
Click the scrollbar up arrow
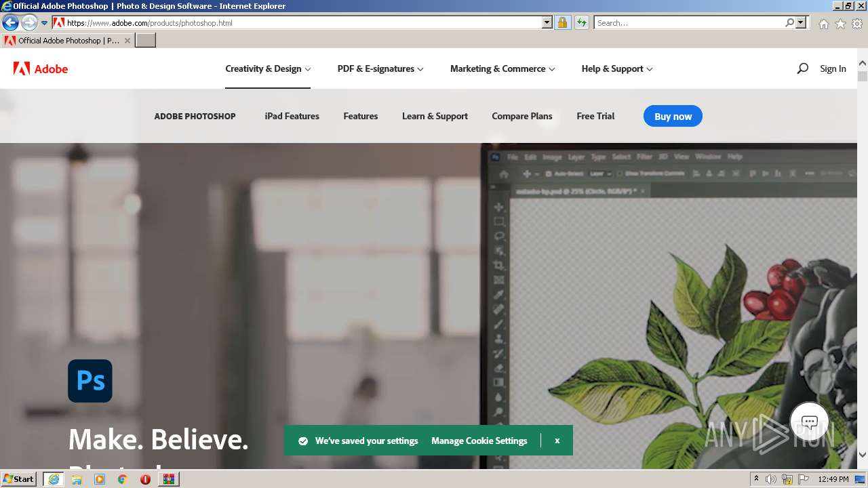point(863,63)
